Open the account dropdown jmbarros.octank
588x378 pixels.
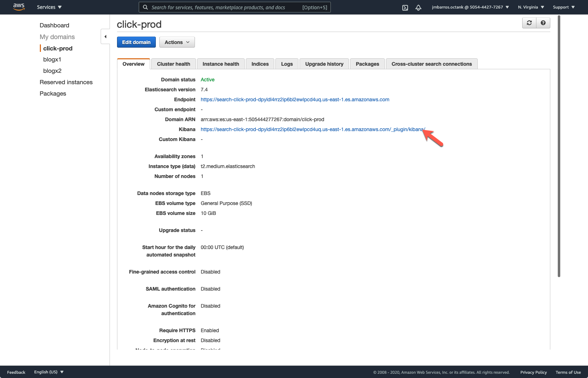tap(470, 7)
